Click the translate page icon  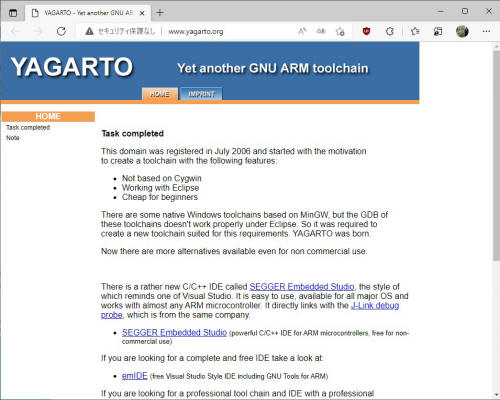pos(321,31)
